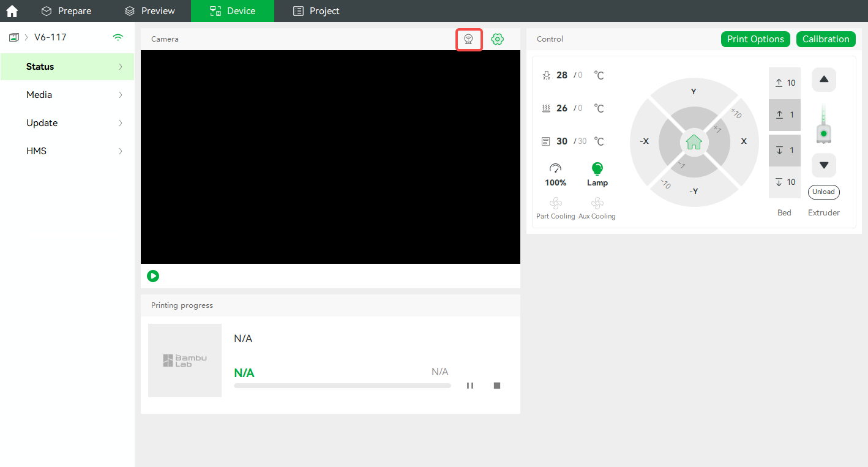This screenshot has height=467, width=868.
Task: Click the extruder filament graphic
Action: 824,124
